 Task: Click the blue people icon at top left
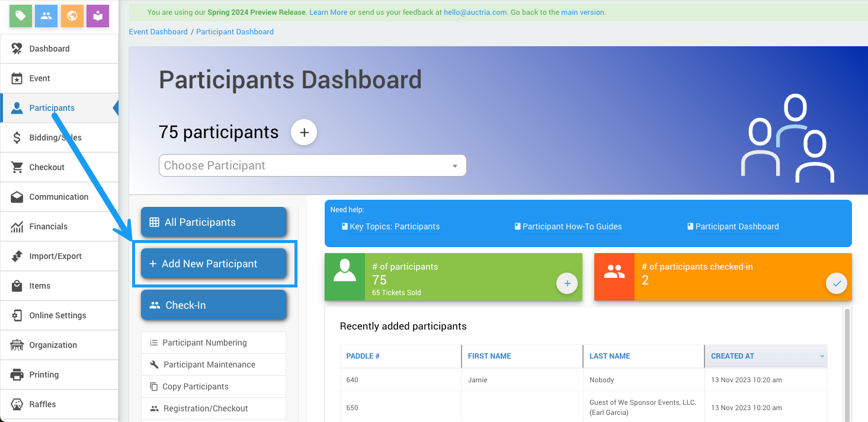(46, 16)
